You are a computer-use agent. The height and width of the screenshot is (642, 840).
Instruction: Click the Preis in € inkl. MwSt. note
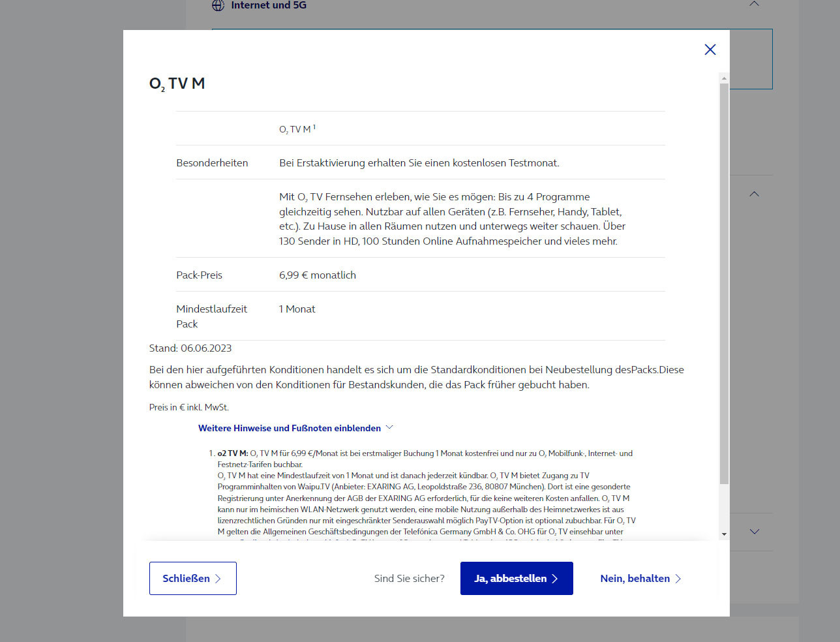pyautogui.click(x=189, y=407)
